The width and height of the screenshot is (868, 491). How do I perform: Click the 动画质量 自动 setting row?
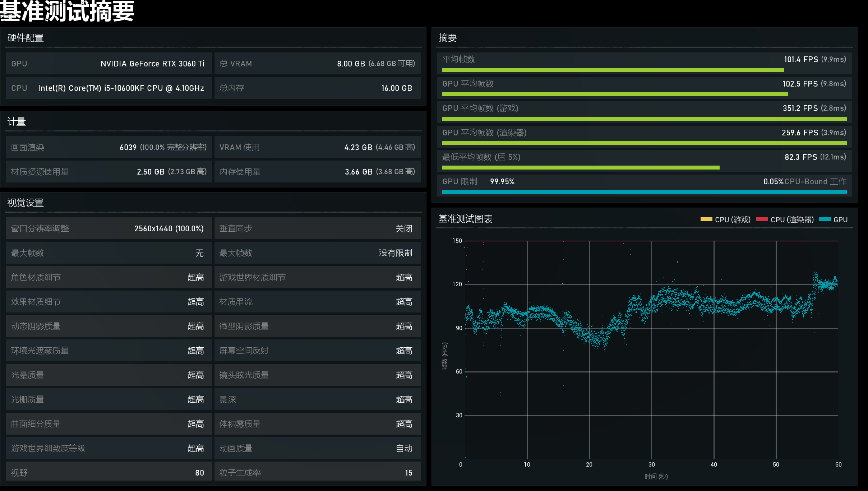coord(317,448)
